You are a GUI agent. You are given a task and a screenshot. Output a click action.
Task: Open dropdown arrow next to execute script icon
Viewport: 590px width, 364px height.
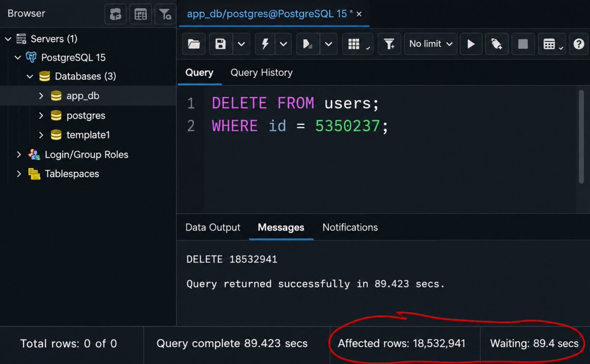point(328,44)
